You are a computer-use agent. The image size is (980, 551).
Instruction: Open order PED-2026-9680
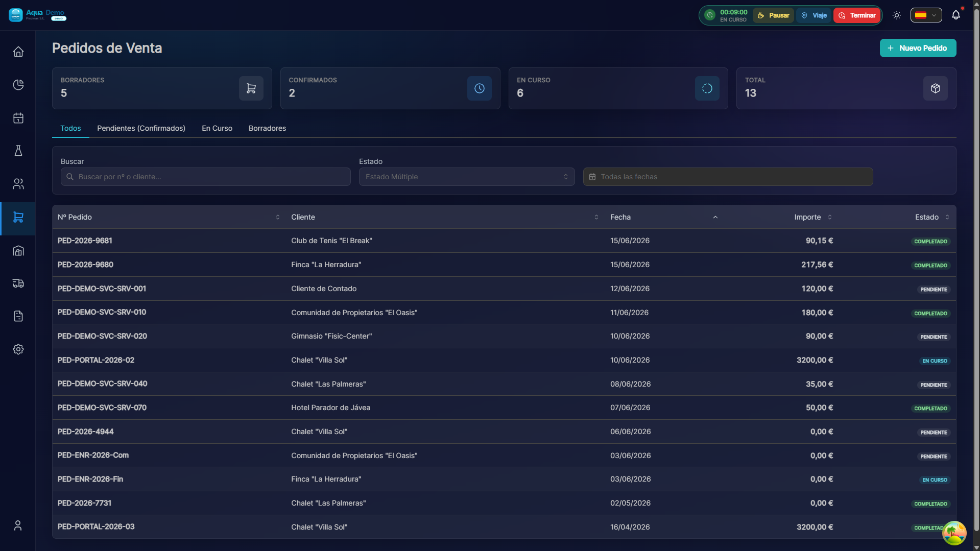point(85,265)
